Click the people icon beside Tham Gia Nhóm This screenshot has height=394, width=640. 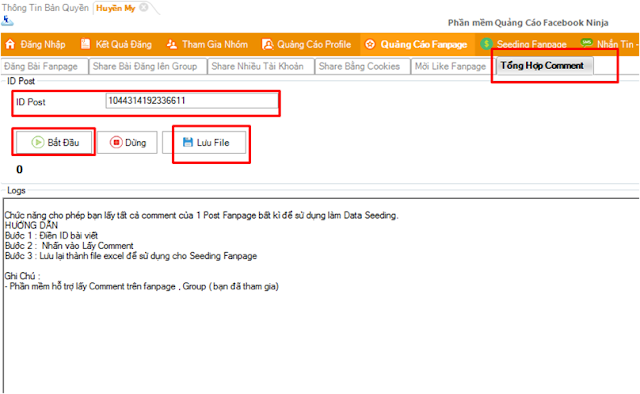(x=172, y=44)
